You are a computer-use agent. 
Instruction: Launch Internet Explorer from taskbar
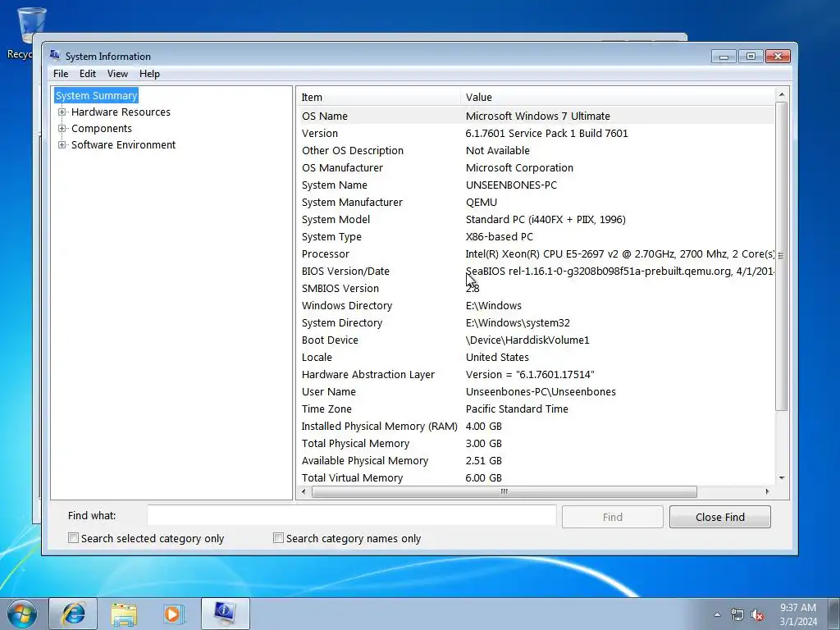(x=73, y=614)
